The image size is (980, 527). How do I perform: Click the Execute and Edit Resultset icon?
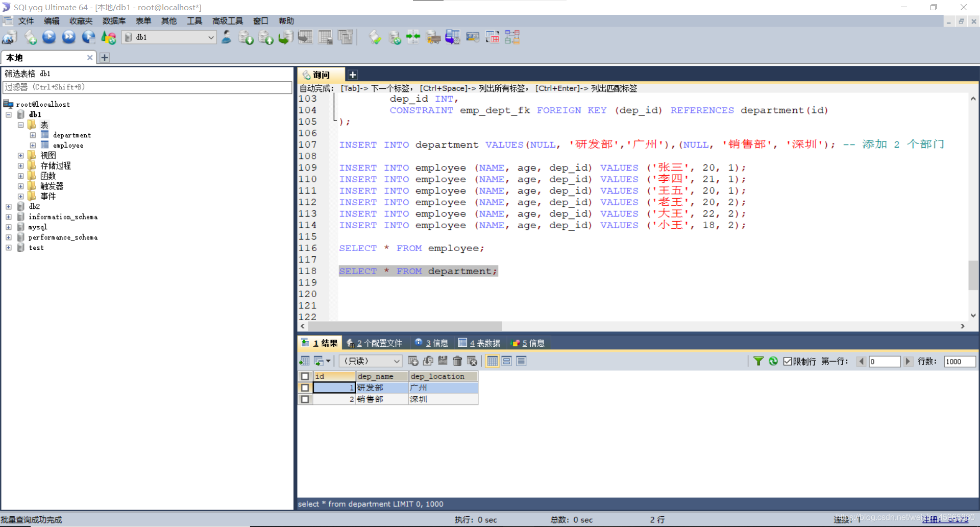[88, 37]
